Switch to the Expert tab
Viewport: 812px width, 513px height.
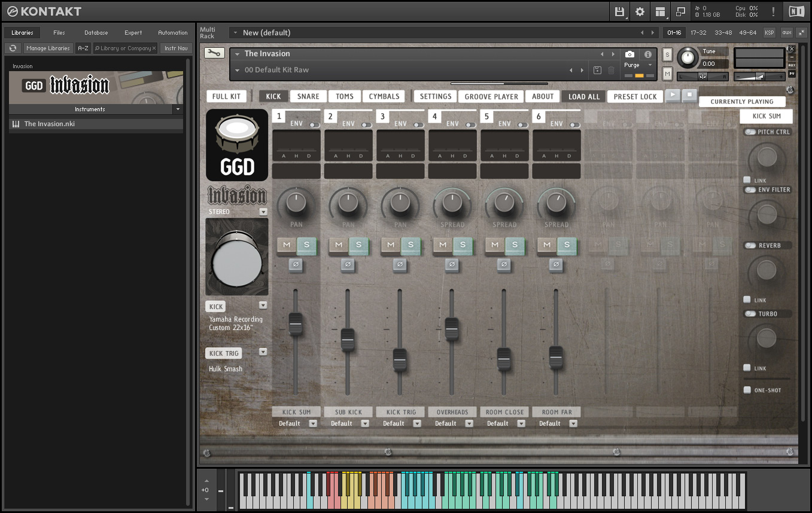pyautogui.click(x=133, y=32)
